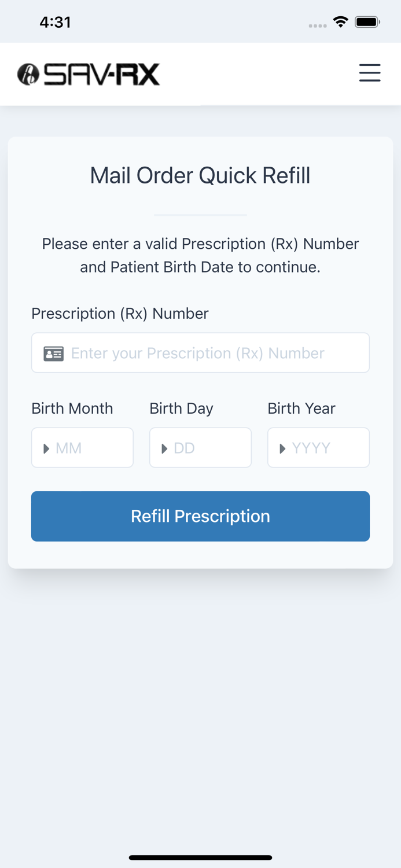Click the Prescription (Rx) Number input field
Image resolution: width=401 pixels, height=868 pixels.
[x=200, y=352]
